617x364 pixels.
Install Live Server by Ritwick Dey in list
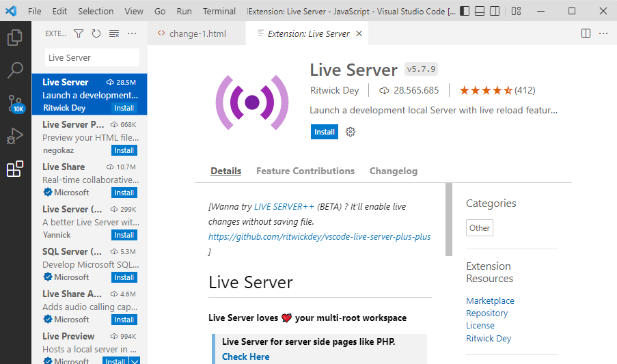point(124,108)
